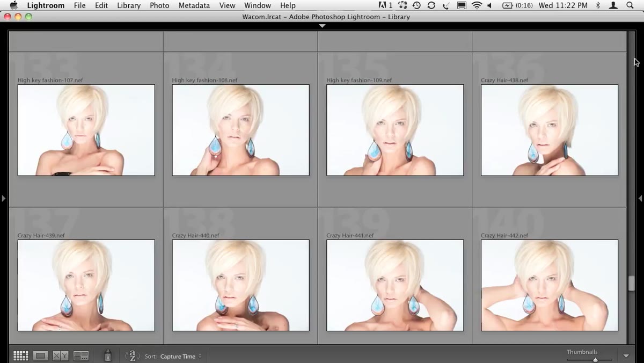Click the file name label Crazy Hair-440.nef
Screen dimensions: 644x363
(195, 235)
